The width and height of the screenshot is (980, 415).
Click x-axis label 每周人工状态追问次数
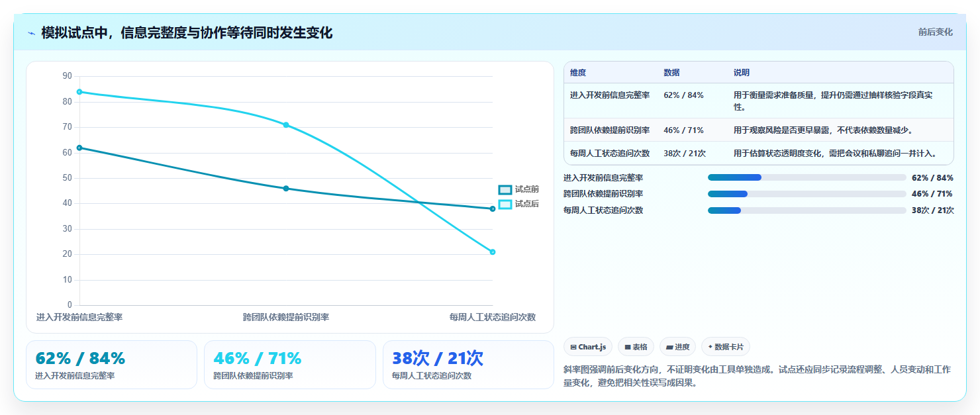[492, 318]
